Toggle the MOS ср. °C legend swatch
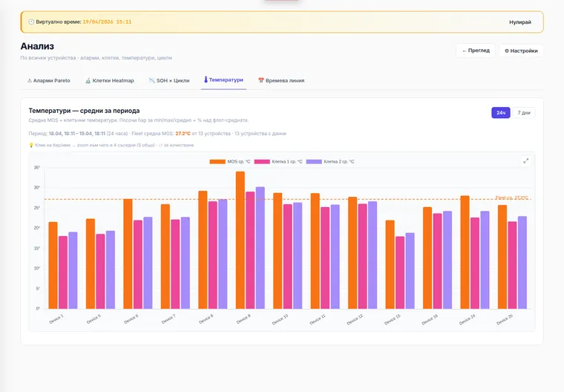This screenshot has height=392, width=564. click(217, 162)
